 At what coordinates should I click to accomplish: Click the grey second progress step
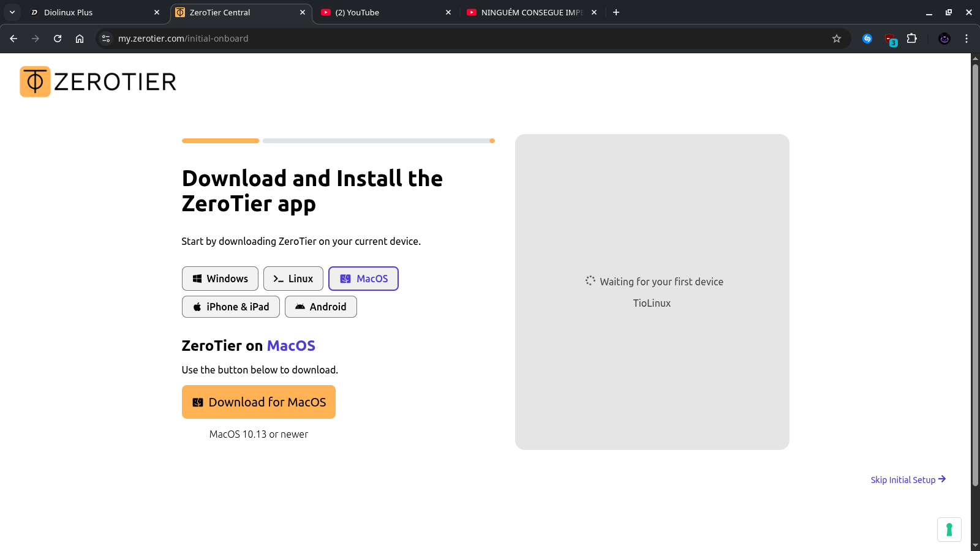click(x=379, y=141)
